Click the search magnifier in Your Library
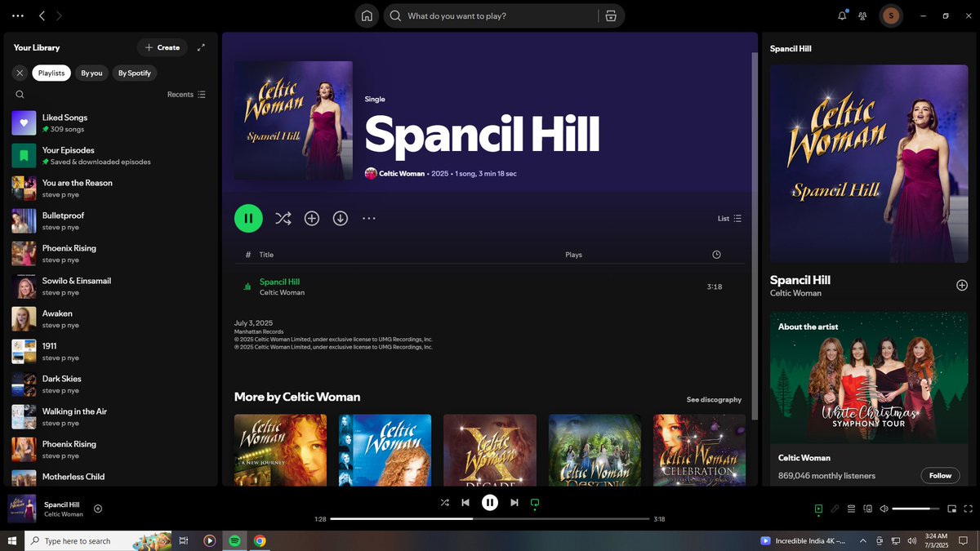The image size is (980, 551). pyautogui.click(x=20, y=95)
